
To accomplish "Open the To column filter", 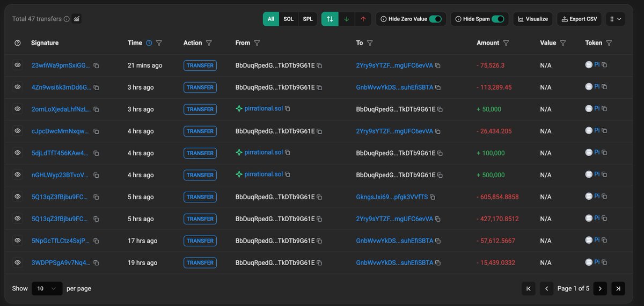I will pos(370,43).
